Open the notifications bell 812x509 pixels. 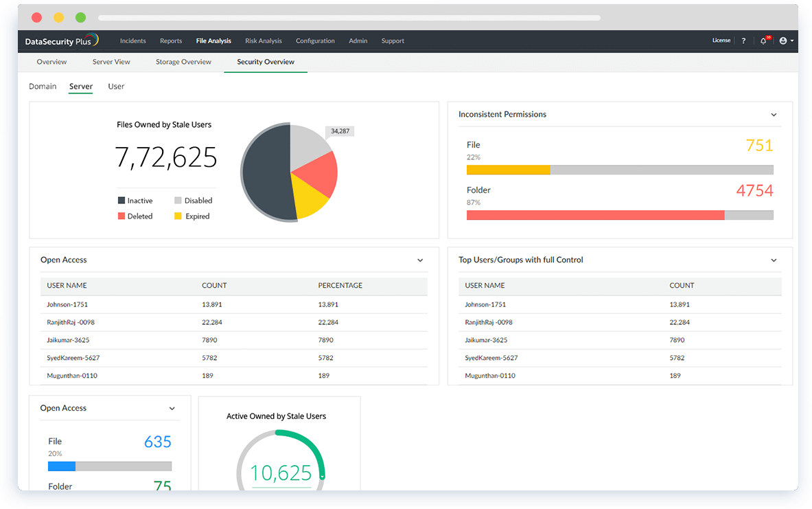pyautogui.click(x=763, y=41)
